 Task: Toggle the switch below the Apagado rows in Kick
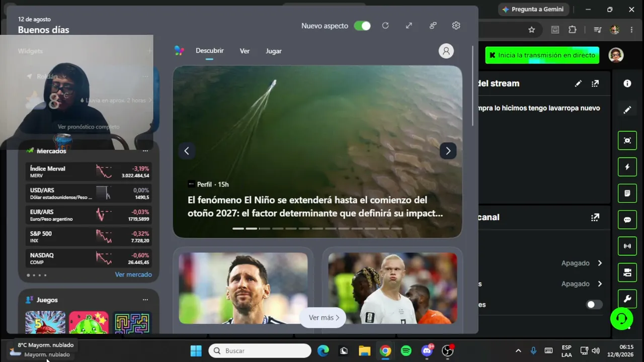pos(594,305)
